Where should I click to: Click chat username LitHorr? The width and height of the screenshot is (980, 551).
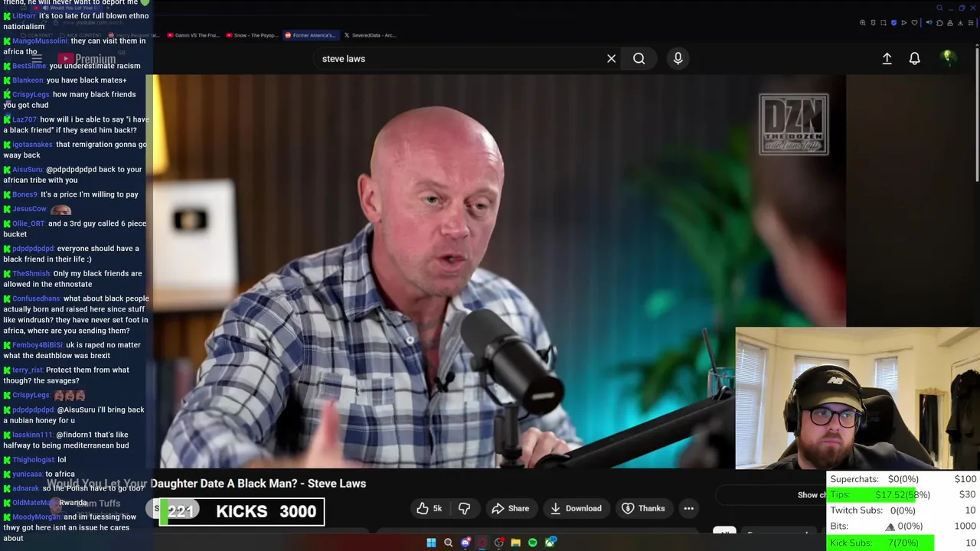click(x=24, y=16)
